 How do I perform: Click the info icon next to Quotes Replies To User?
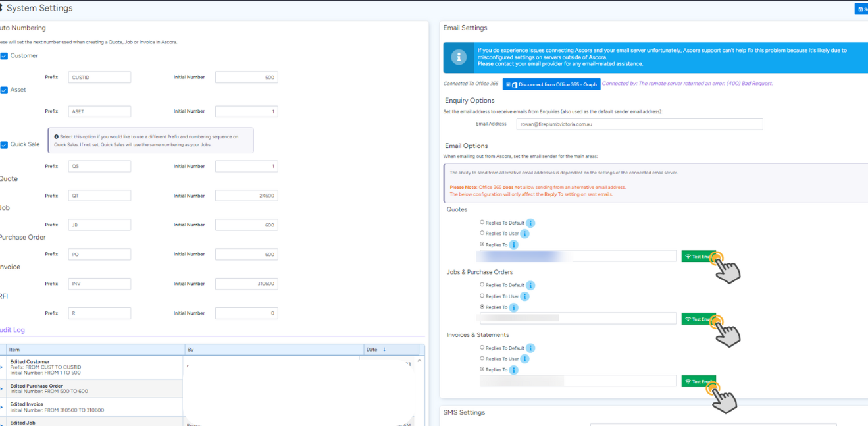pyautogui.click(x=525, y=234)
